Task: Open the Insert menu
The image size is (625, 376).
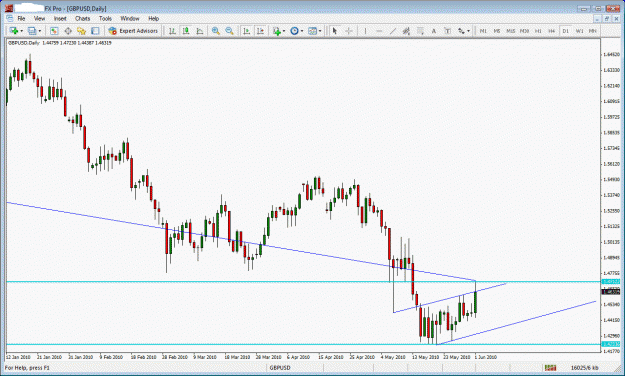Action: pos(60,18)
